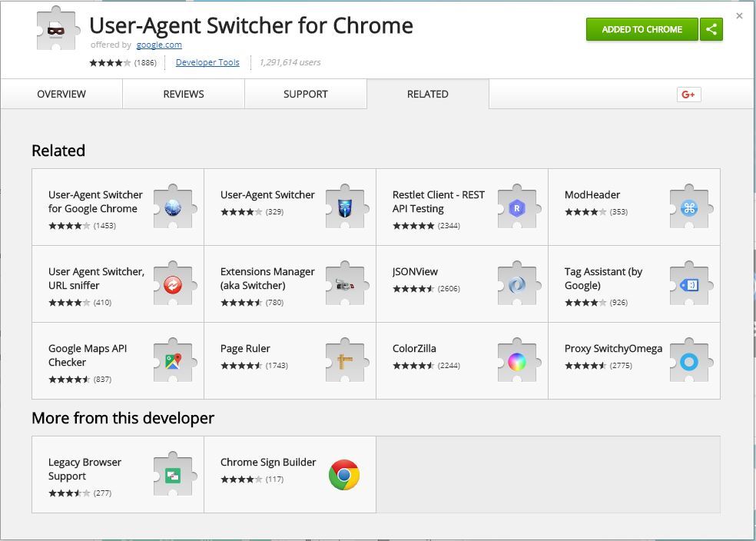Go to the Support tab
756x541 pixels.
[306, 94]
